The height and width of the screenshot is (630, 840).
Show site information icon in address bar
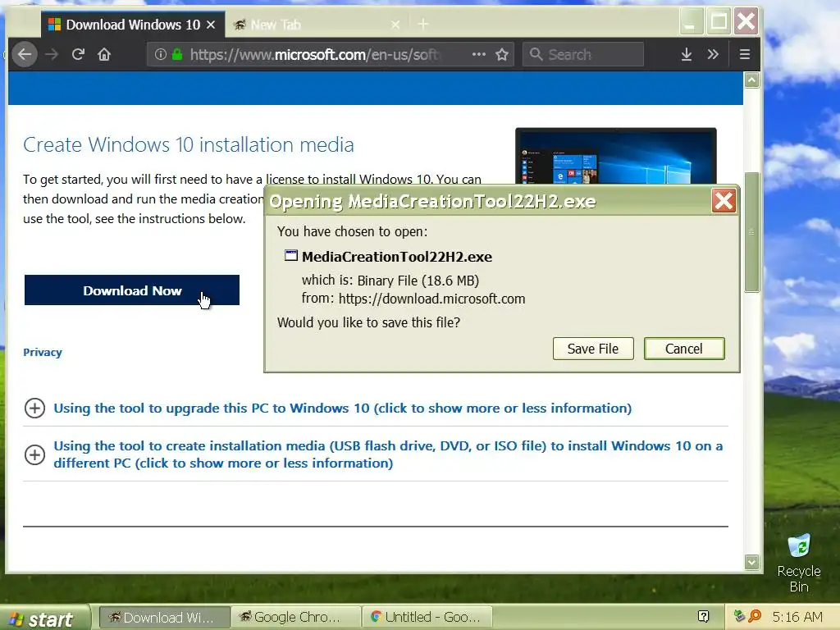point(160,54)
